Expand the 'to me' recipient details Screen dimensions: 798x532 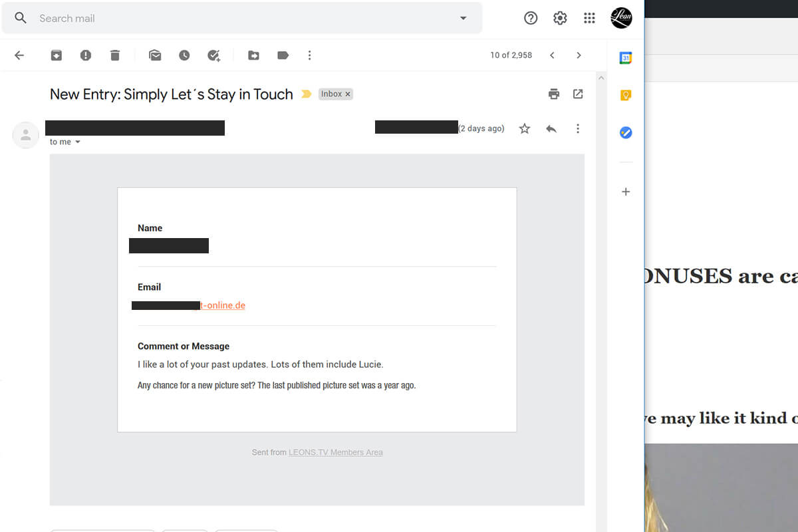tap(78, 142)
